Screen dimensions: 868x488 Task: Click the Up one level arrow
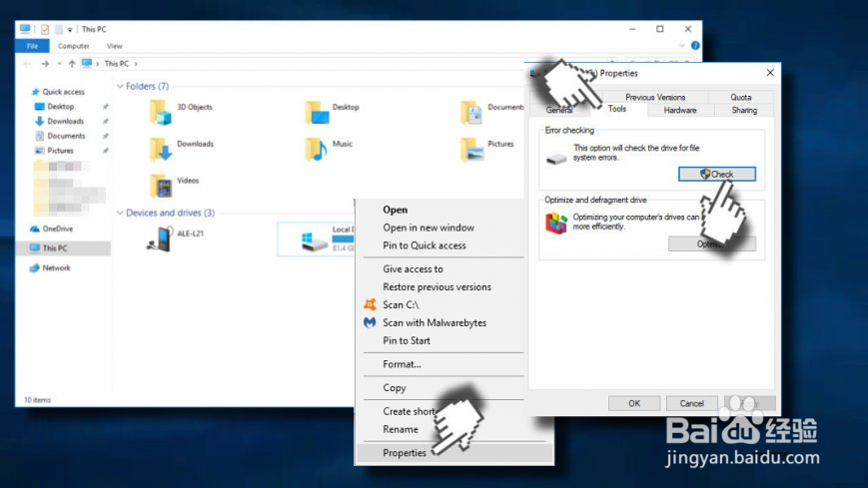[72, 64]
